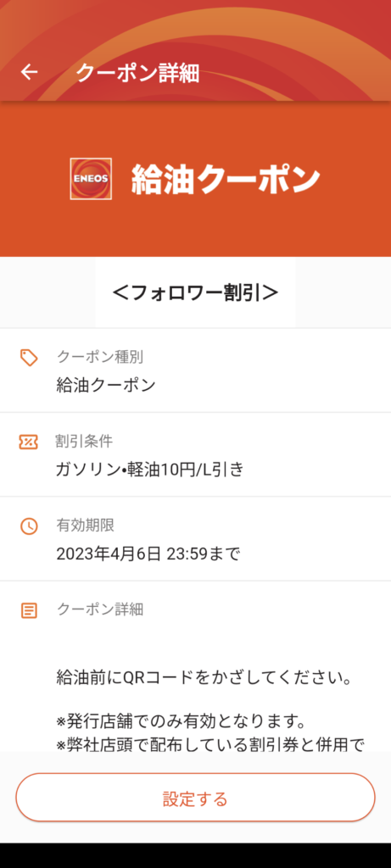Select the クーポン詳細 header title
This screenshot has width=391, height=868.
pyautogui.click(x=137, y=73)
